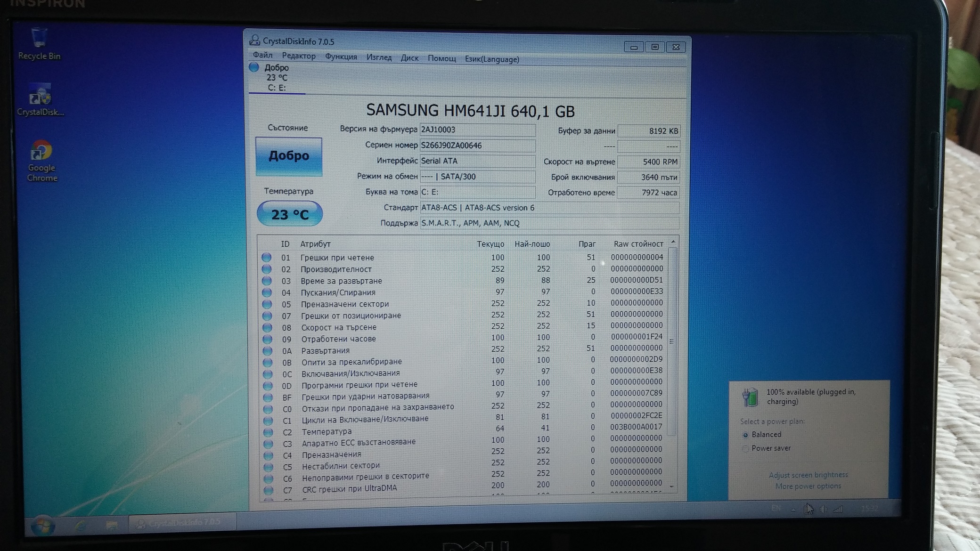Open the Език(Language) menu
Viewport: 980px width, 551px height.
pyautogui.click(x=492, y=59)
